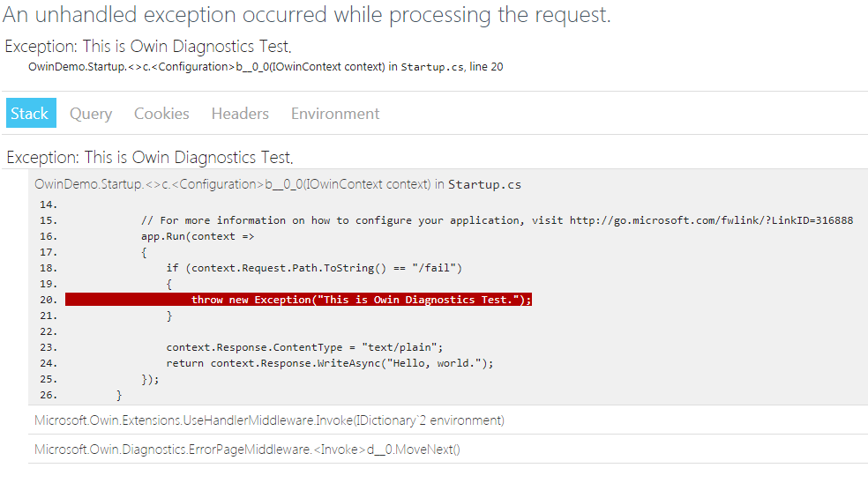Click the go.microsoft.com URL in the code comment
The height and width of the screenshot is (483, 868).
coord(711,220)
